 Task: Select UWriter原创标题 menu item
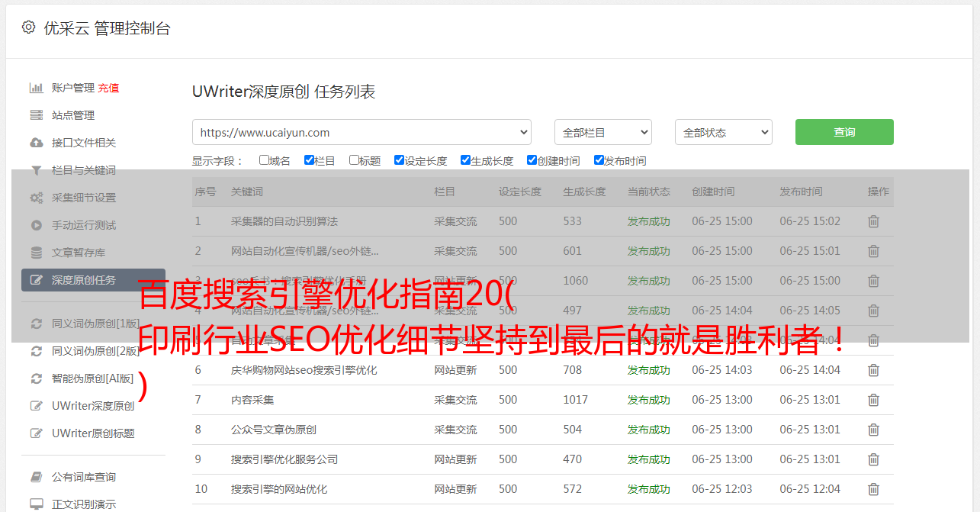point(92,433)
